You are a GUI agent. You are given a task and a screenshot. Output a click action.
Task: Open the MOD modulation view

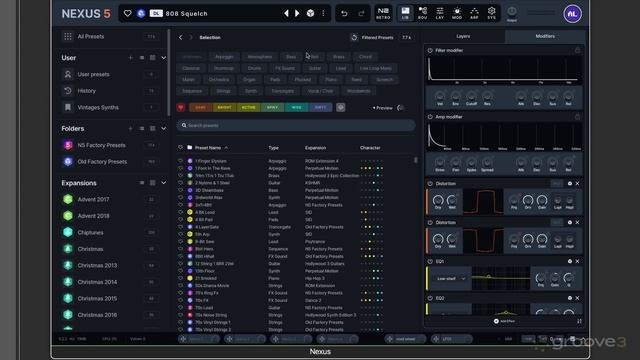tap(457, 13)
